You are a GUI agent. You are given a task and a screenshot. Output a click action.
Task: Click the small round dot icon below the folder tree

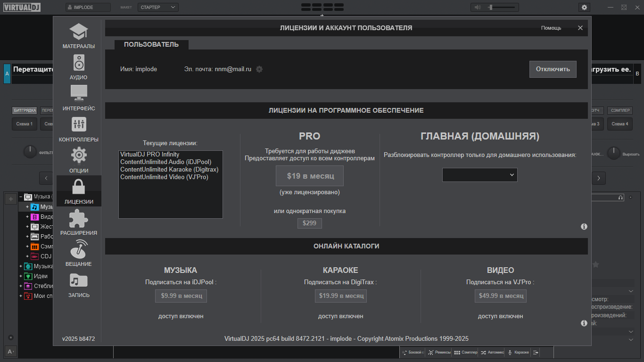coord(11,337)
